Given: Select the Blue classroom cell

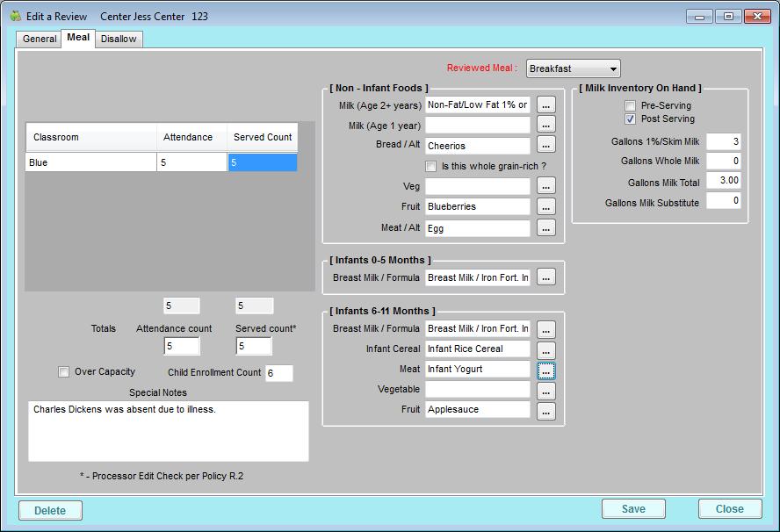Looking at the screenshot, I should [90, 162].
